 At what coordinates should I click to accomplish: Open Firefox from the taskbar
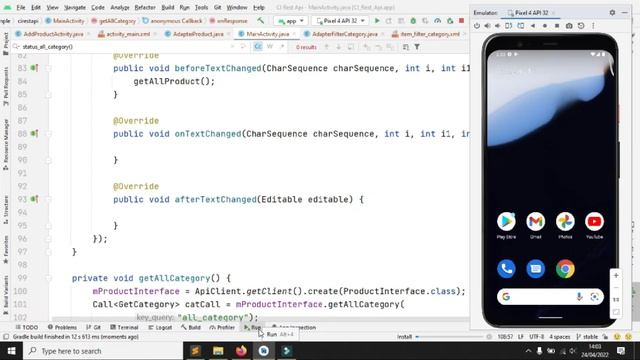click(241, 351)
